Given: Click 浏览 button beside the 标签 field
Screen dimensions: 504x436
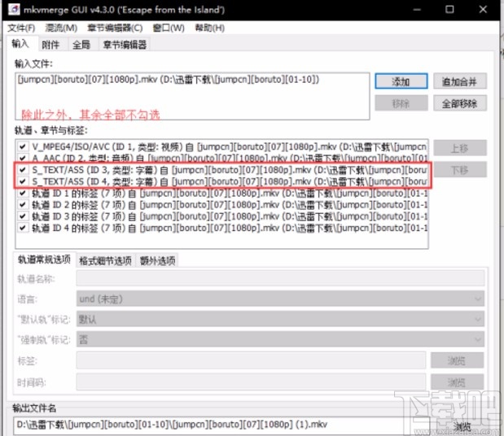Looking at the screenshot, I should [457, 360].
